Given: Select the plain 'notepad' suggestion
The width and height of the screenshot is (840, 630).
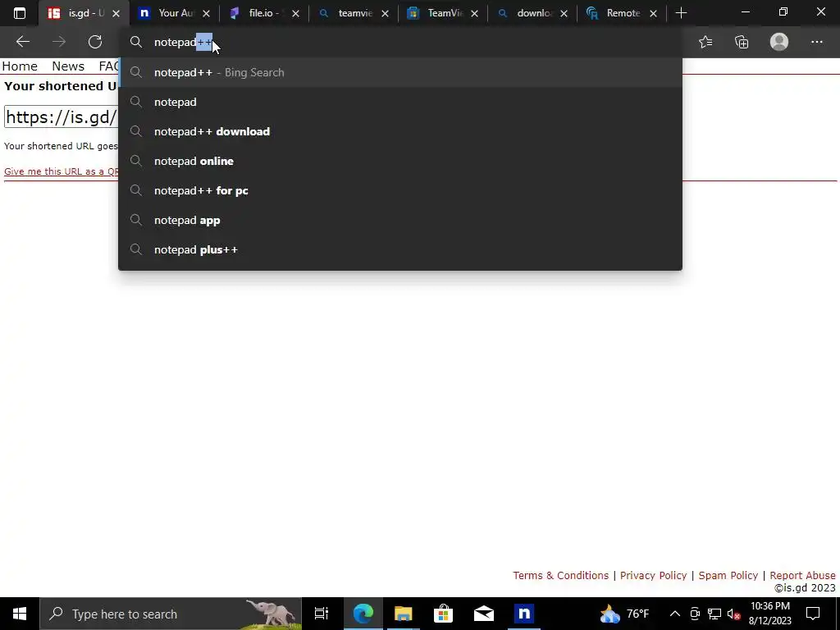Looking at the screenshot, I should [x=400, y=102].
